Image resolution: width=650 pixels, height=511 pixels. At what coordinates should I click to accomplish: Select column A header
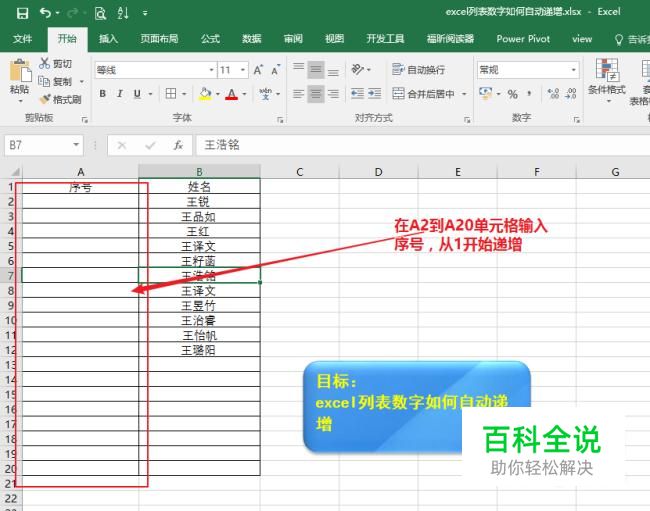(80, 172)
